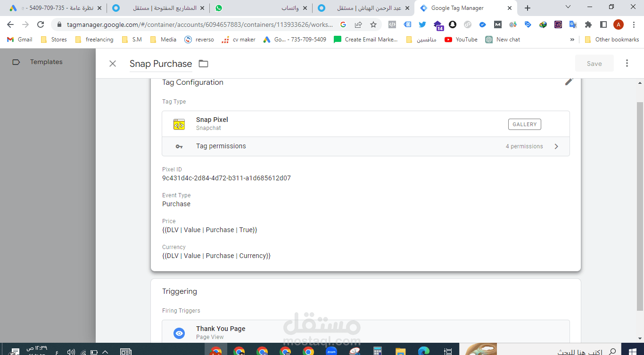Open the Create Email Marke... bookmark

(366, 40)
